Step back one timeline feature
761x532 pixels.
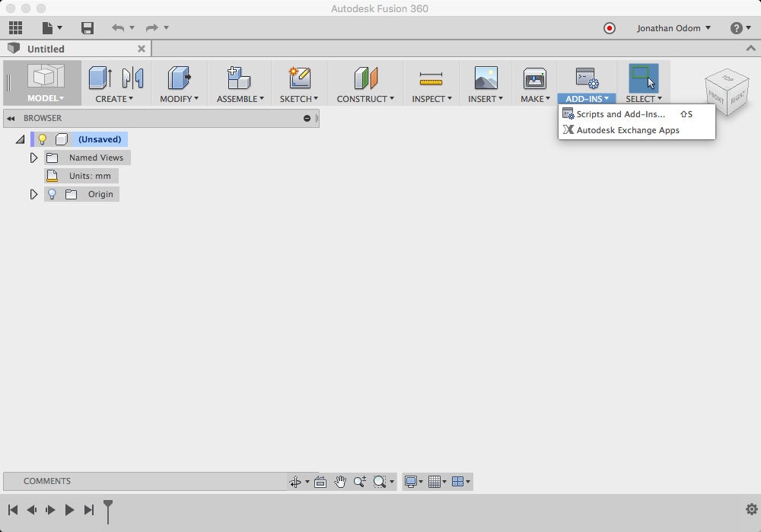pos(31,510)
